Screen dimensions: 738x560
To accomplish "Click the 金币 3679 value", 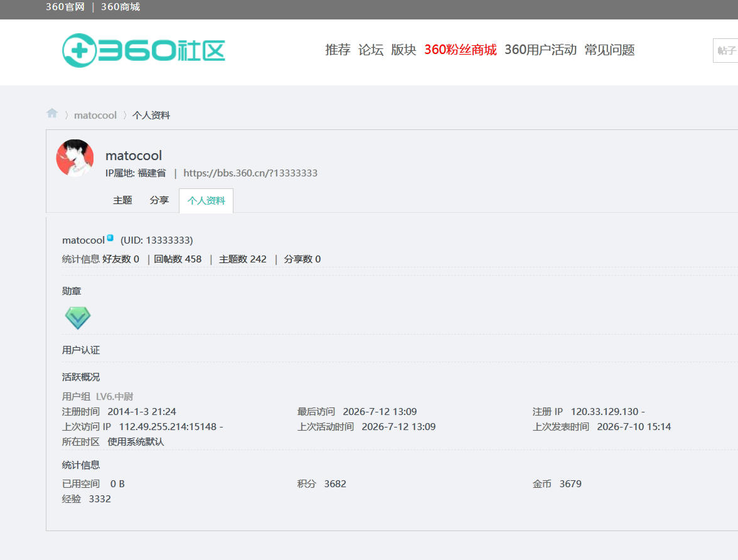I will pyautogui.click(x=570, y=483).
